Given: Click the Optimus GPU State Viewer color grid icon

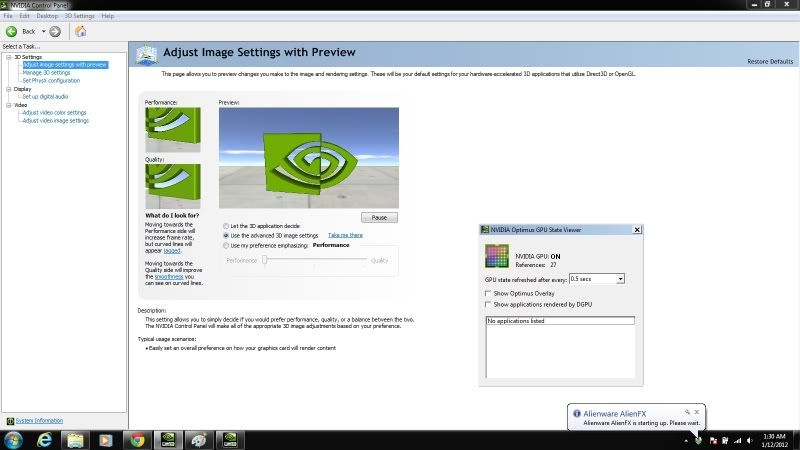Looking at the screenshot, I should pos(496,256).
